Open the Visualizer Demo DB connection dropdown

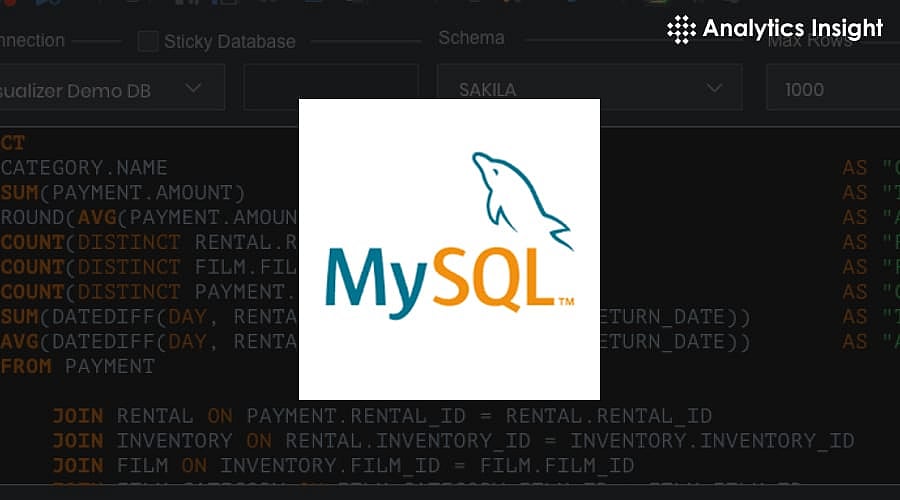coord(110,89)
